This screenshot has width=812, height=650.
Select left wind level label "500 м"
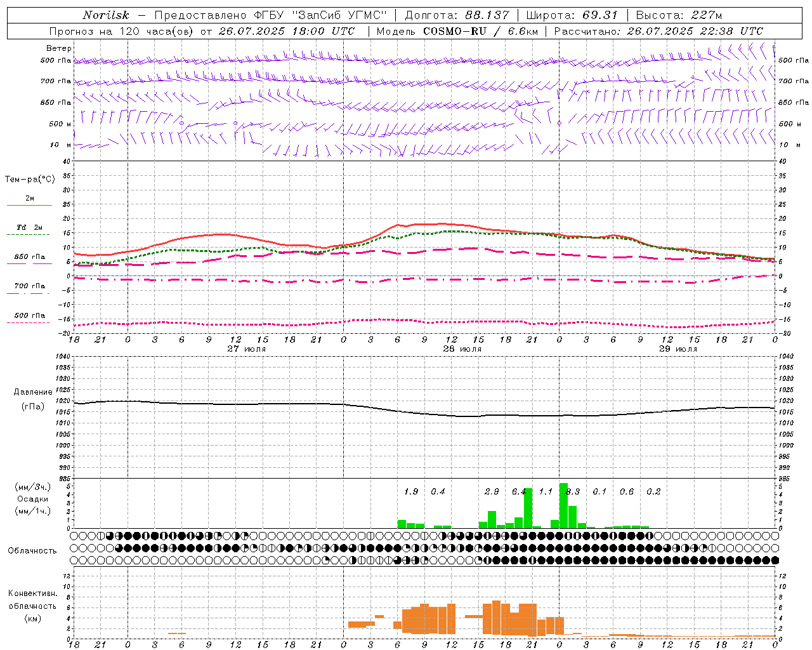60,124
